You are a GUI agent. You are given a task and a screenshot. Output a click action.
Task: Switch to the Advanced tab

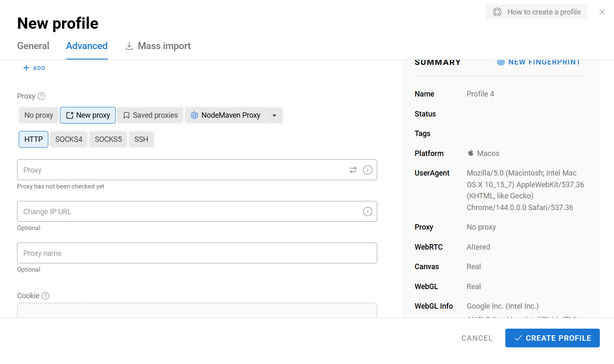click(87, 46)
